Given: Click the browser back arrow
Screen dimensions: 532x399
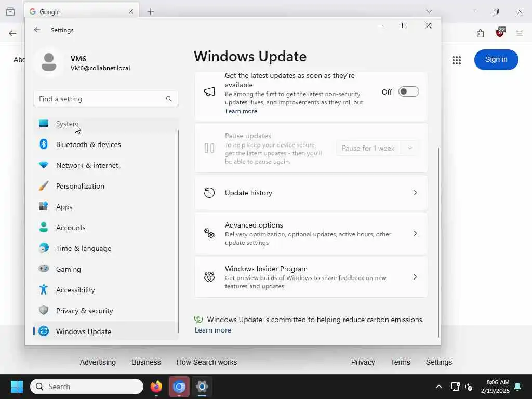Looking at the screenshot, I should click(12, 33).
